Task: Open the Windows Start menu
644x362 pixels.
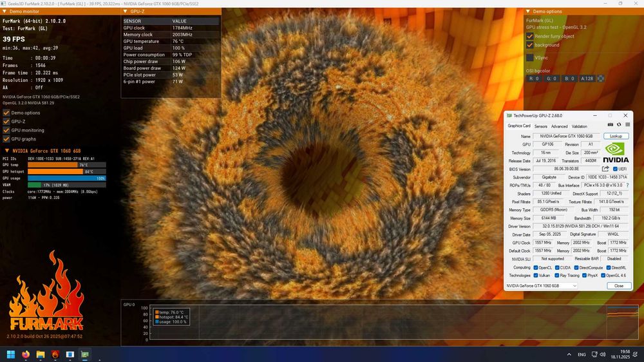Action: click(11, 354)
